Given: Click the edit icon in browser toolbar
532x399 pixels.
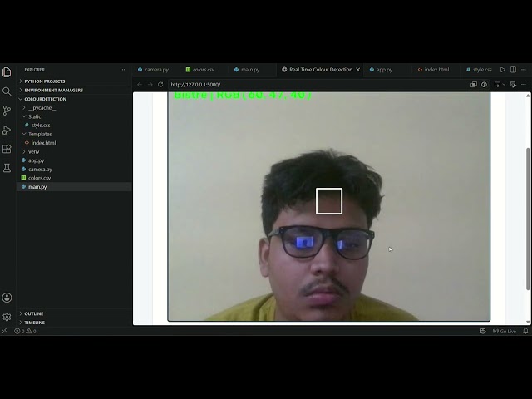Looking at the screenshot, I should coord(514,85).
